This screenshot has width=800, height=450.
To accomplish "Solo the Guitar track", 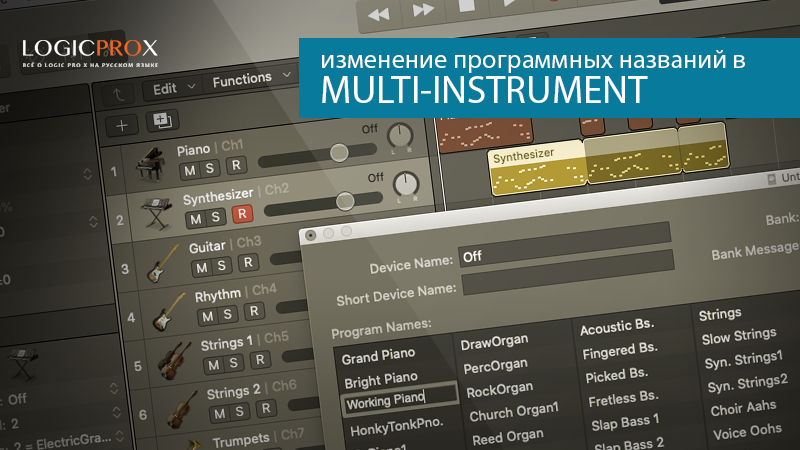I will coord(221,265).
